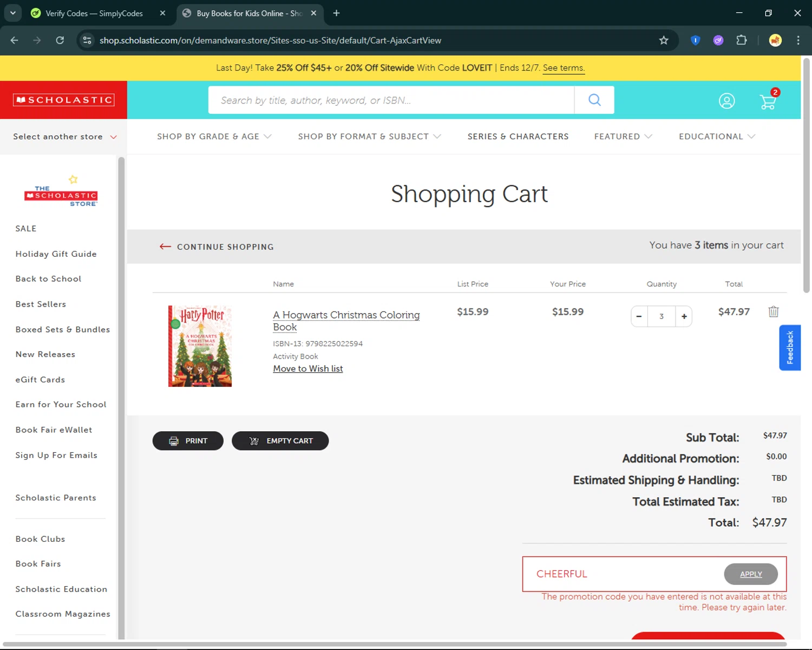Click the browser address bar URL

click(270, 40)
